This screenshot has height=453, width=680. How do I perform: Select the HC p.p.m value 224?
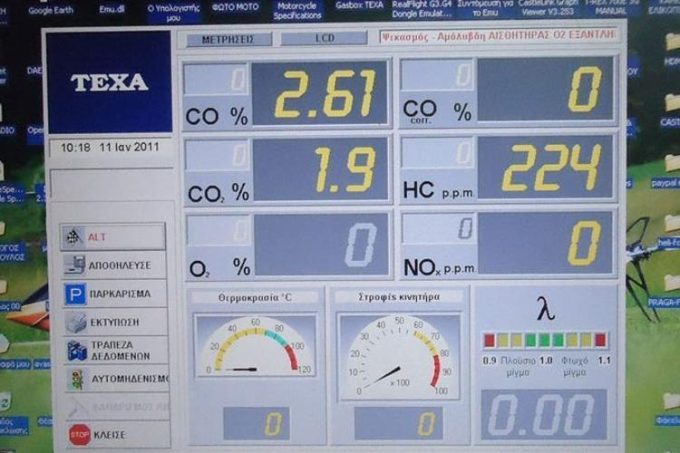click(545, 167)
